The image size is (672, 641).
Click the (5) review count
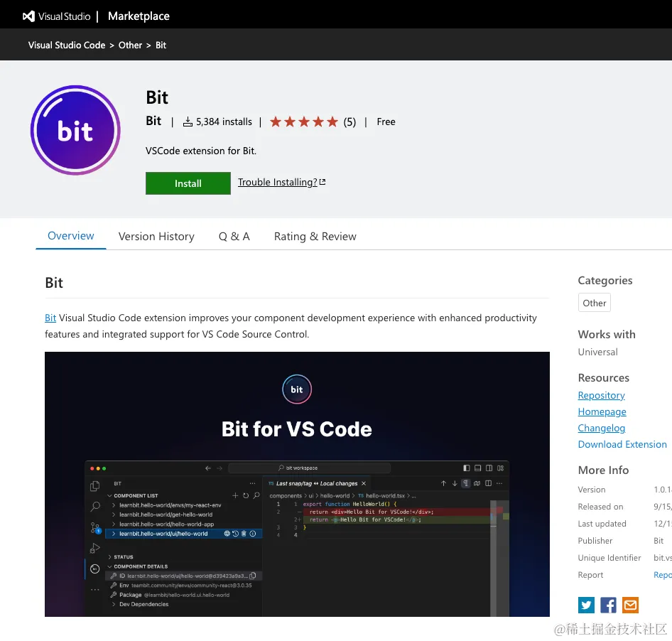349,122
